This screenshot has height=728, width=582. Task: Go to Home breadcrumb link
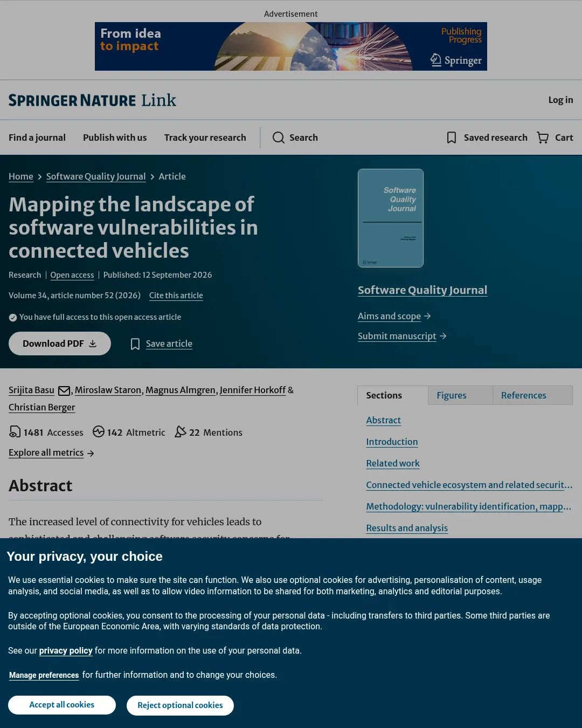[x=21, y=176]
